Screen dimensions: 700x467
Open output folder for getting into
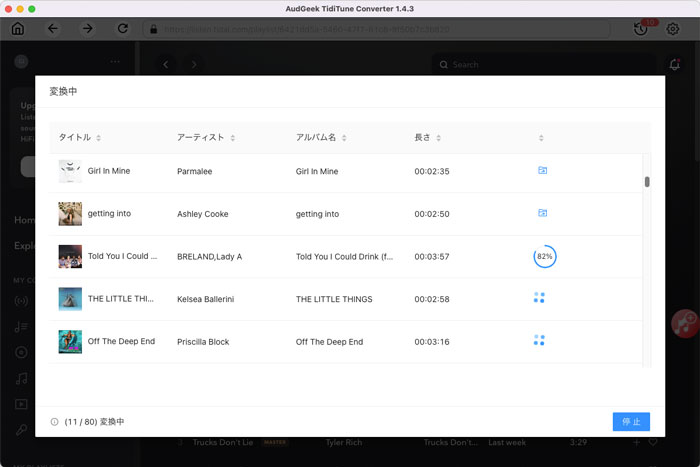(542, 213)
